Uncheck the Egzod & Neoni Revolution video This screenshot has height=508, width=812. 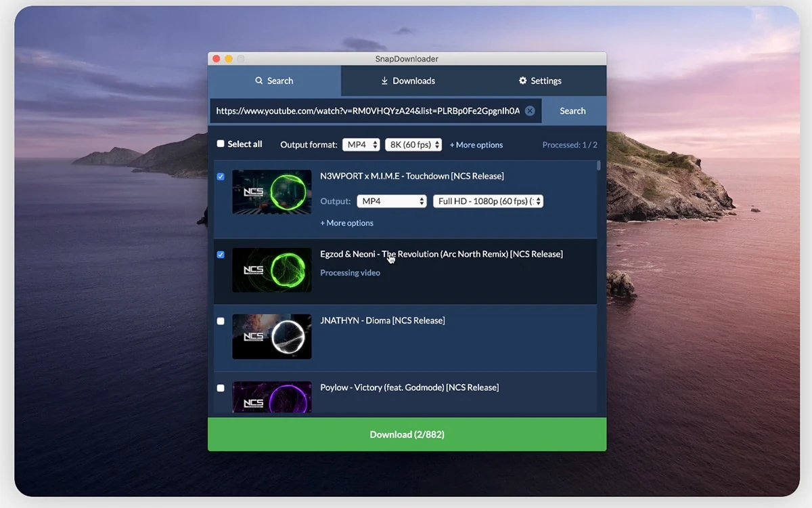point(221,255)
